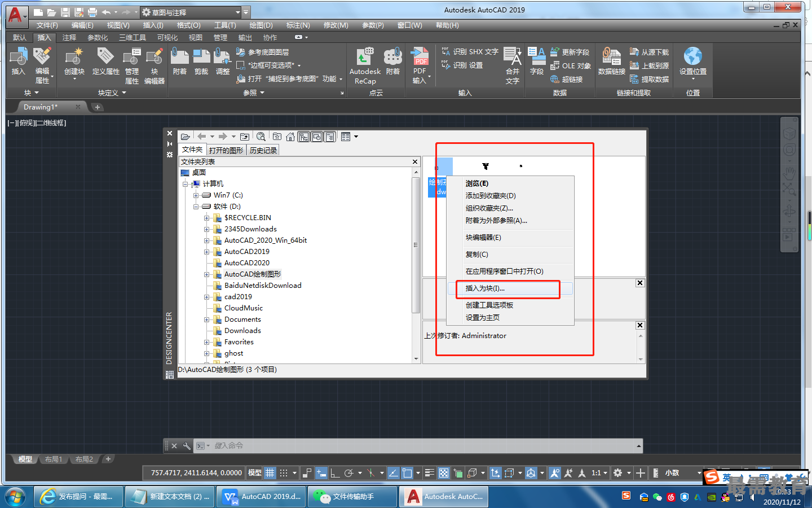Open Windows Start button
Image resolution: width=812 pixels, height=508 pixels.
(x=15, y=497)
